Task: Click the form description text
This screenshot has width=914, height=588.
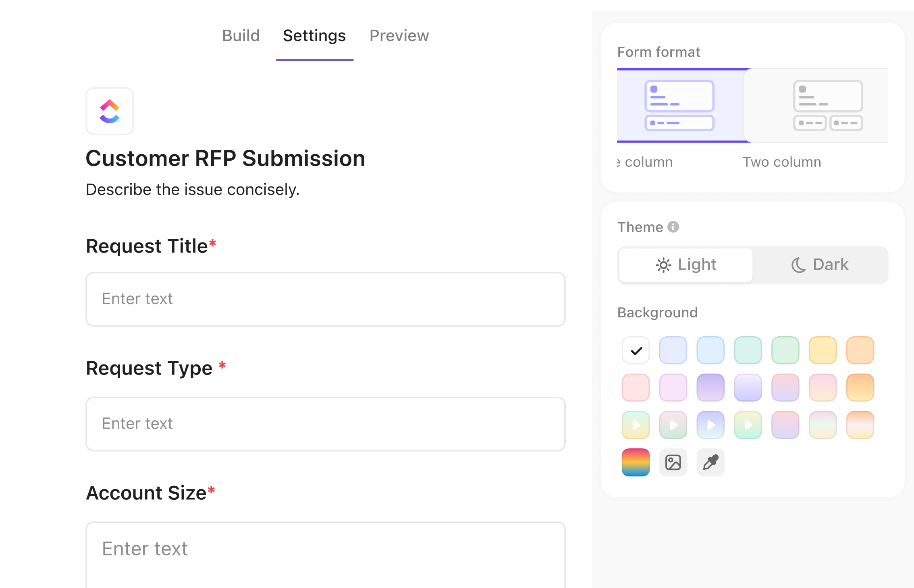Action: (x=193, y=190)
